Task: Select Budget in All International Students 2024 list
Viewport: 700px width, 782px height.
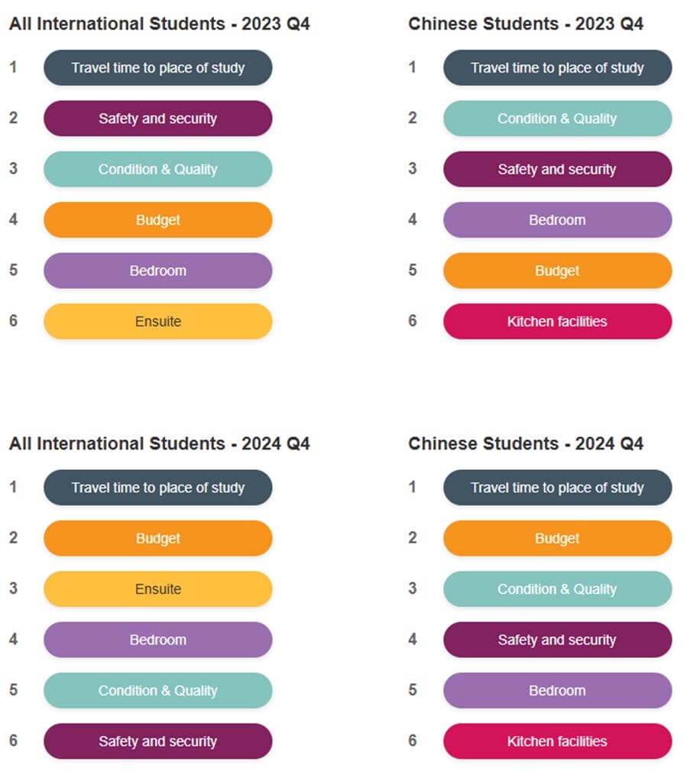Action: 157,538
